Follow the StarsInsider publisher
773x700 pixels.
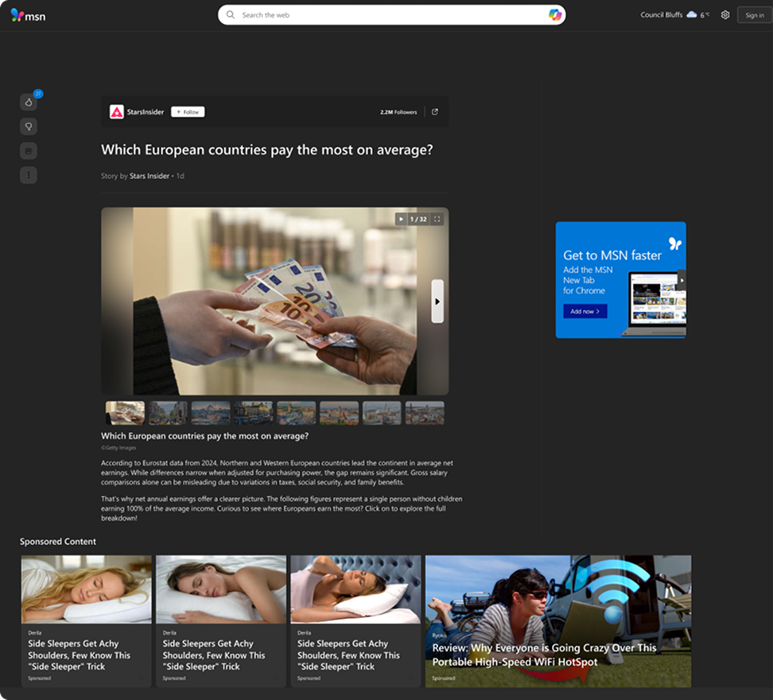pos(188,112)
